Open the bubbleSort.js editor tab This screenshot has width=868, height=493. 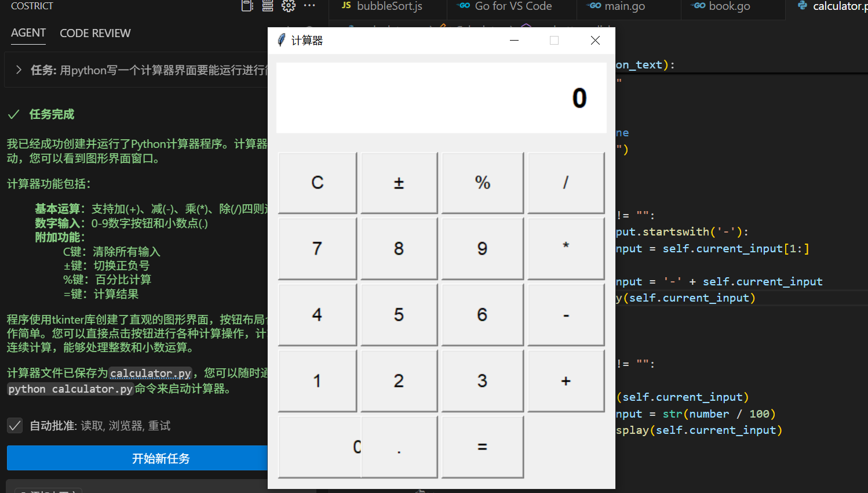tap(382, 6)
